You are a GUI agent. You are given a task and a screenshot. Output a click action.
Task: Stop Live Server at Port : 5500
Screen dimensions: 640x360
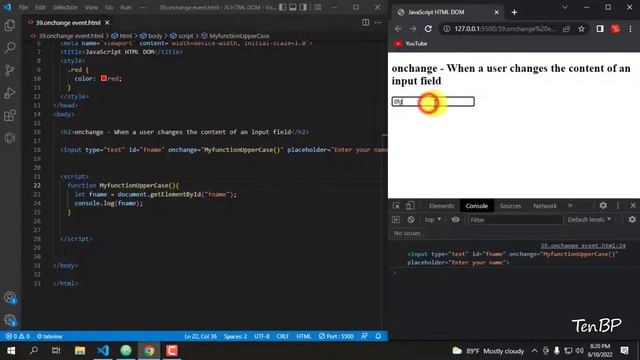tap(336, 336)
